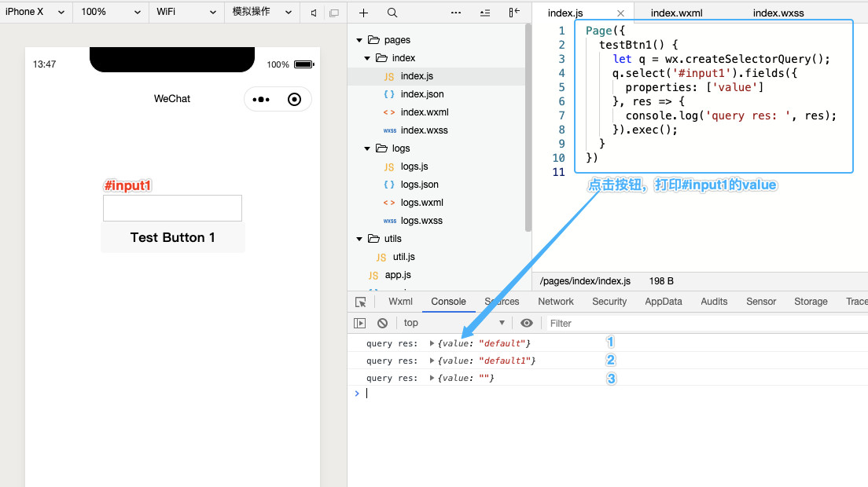
Task: Expand the default1 query res object
Action: [432, 361]
